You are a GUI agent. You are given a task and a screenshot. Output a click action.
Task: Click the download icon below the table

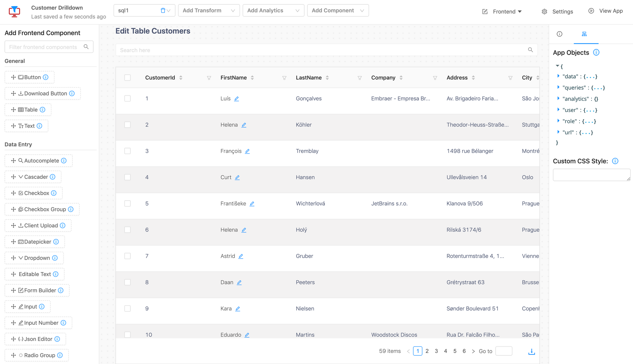(531, 351)
